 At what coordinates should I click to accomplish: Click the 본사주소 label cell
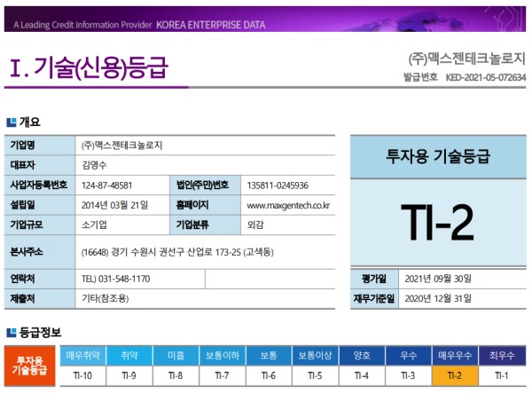coord(40,252)
